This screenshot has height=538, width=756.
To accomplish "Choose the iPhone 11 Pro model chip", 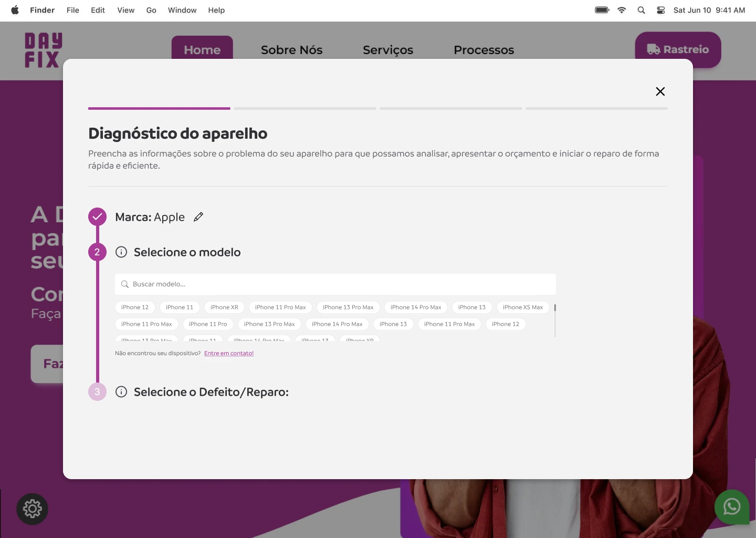I will pos(208,324).
